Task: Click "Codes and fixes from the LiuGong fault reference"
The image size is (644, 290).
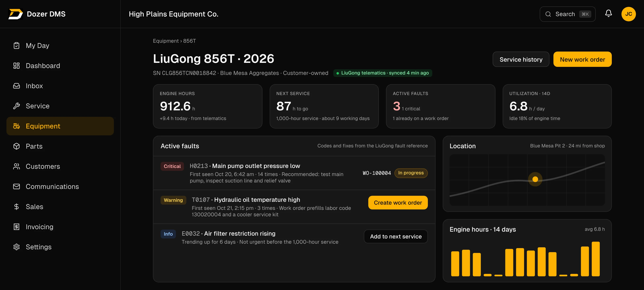Action: [x=372, y=146]
